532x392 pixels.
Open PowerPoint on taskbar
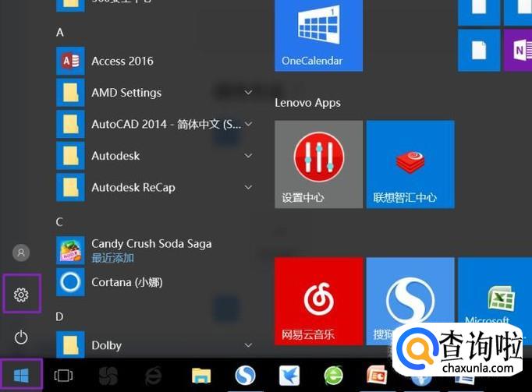(377, 376)
